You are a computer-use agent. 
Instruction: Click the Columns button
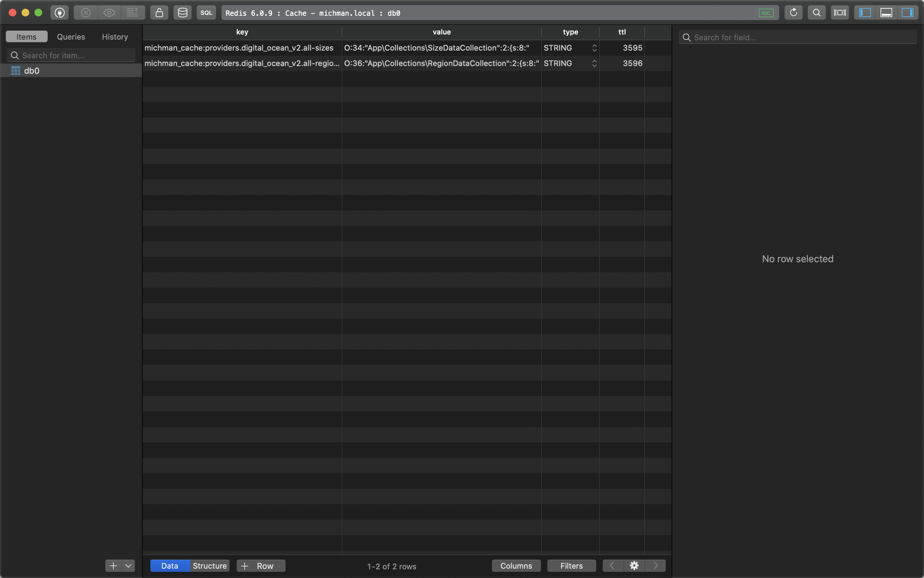(516, 565)
